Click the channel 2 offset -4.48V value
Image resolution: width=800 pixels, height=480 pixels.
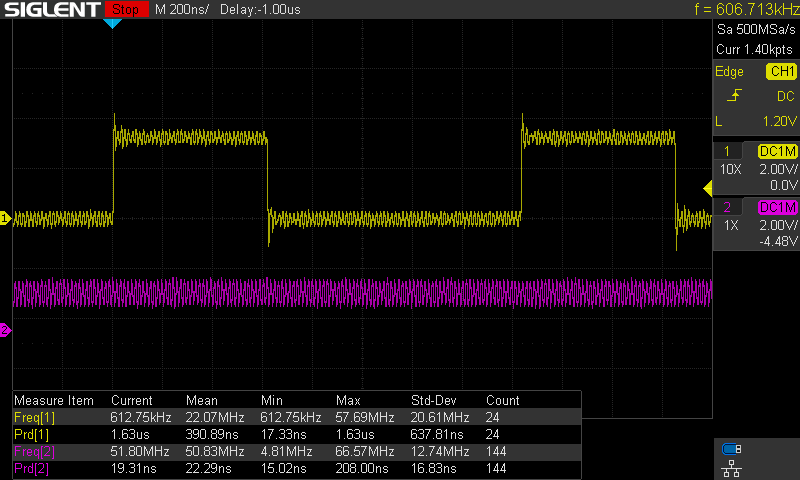pos(778,241)
